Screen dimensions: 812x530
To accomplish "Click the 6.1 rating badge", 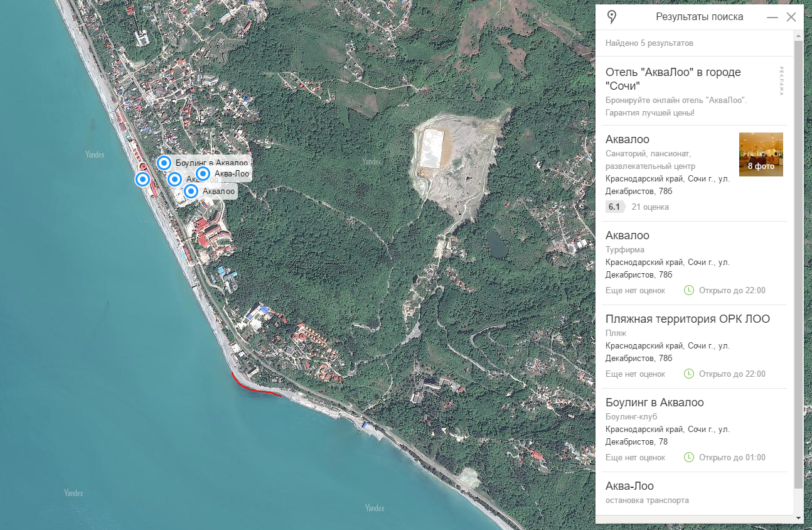I will (x=614, y=207).
